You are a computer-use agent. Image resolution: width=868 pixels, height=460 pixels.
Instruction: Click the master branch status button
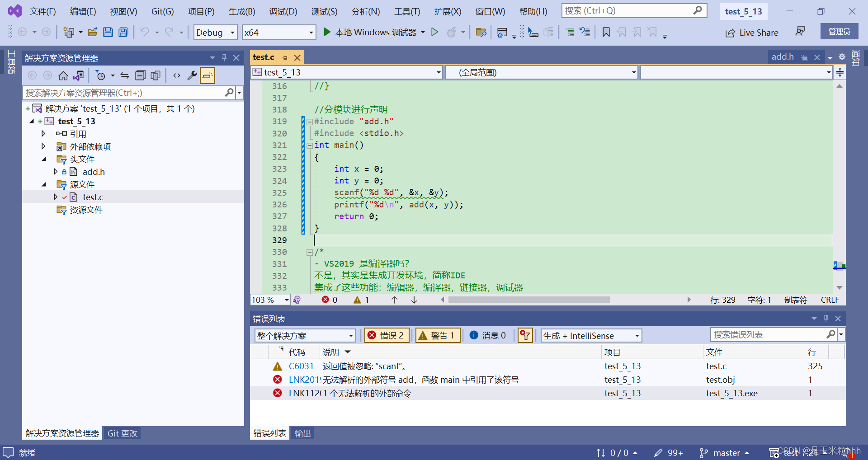pyautogui.click(x=725, y=452)
